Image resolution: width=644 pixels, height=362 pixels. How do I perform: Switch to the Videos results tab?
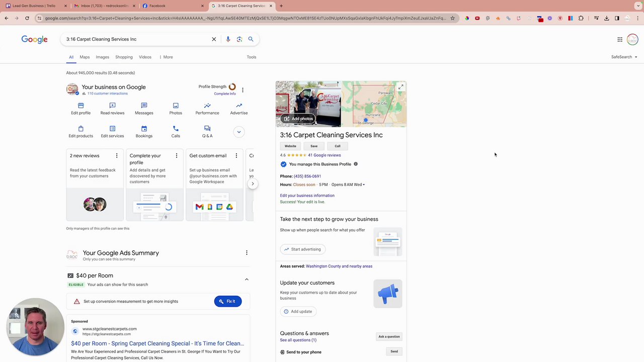coord(145,57)
